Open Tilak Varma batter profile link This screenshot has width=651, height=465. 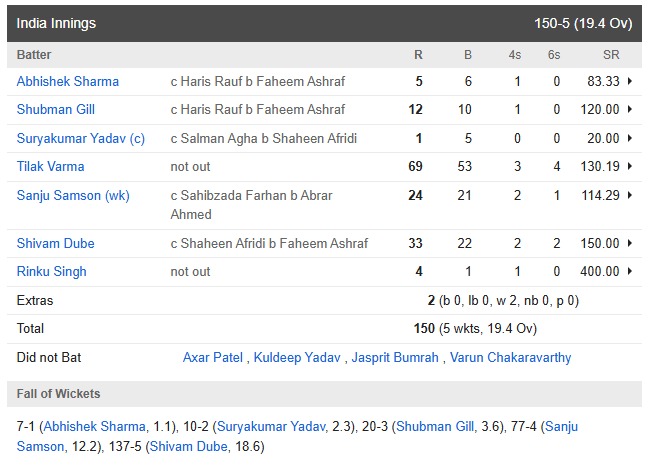pyautogui.click(x=51, y=166)
